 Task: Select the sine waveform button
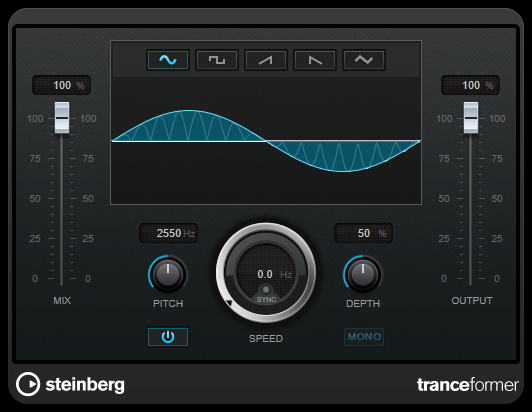coord(168,60)
